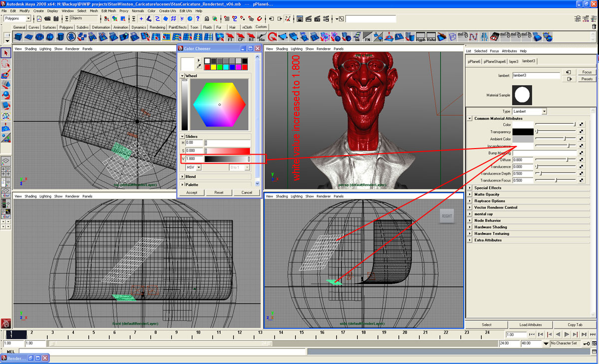Open the Edit Mesh menu
Viewport: 599px width, 364px height.
coord(108,10)
